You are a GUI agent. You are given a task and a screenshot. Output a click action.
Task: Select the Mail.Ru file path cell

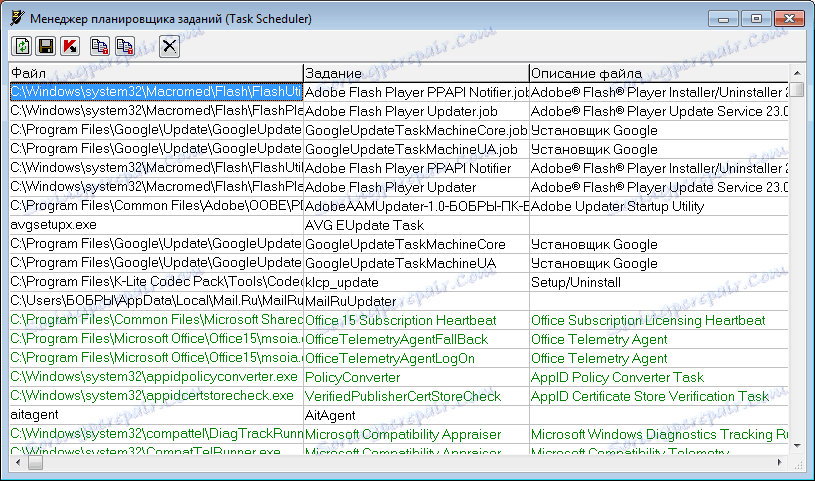pos(156,301)
